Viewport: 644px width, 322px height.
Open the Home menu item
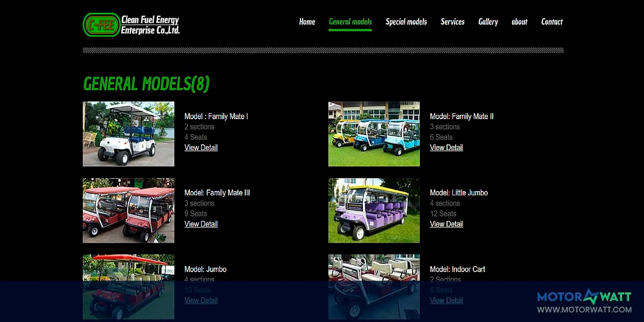(x=307, y=22)
